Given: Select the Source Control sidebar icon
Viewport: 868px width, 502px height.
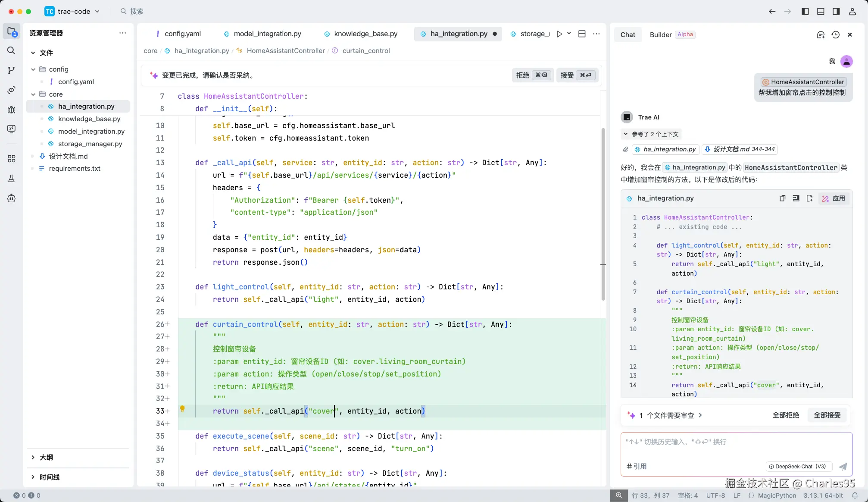Looking at the screenshot, I should tap(11, 70).
